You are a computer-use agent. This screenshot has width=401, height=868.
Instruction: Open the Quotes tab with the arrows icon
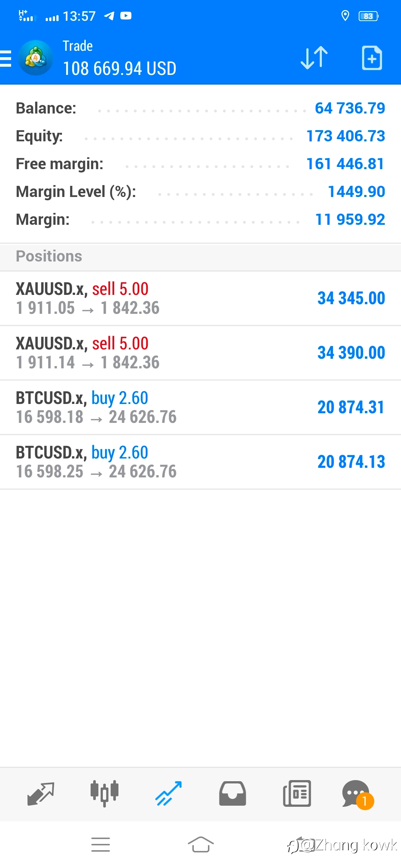pos(41,794)
